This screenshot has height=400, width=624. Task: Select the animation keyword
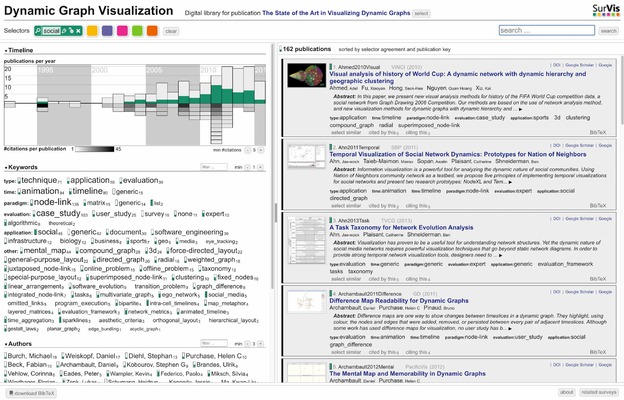click(x=41, y=191)
